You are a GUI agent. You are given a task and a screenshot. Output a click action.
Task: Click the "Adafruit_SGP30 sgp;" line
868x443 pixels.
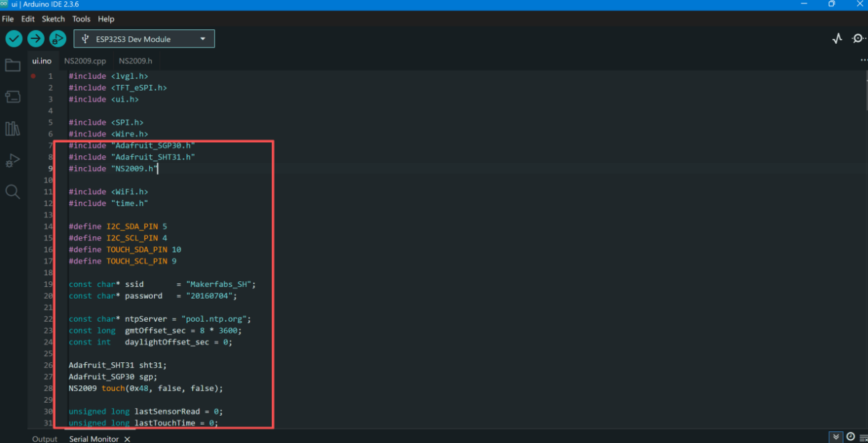tap(113, 376)
